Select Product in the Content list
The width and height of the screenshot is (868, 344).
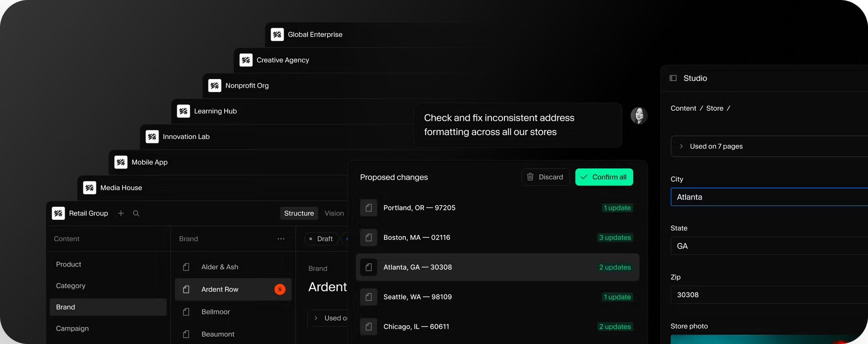point(108,265)
